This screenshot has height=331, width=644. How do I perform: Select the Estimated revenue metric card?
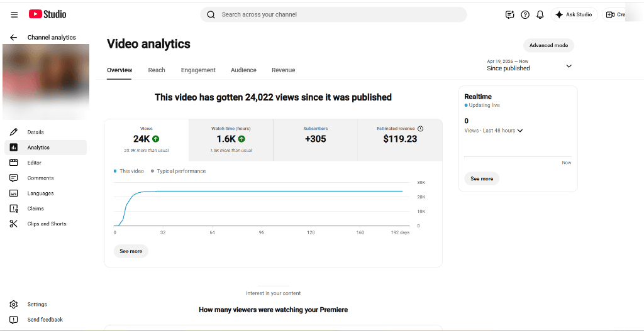(x=400, y=140)
